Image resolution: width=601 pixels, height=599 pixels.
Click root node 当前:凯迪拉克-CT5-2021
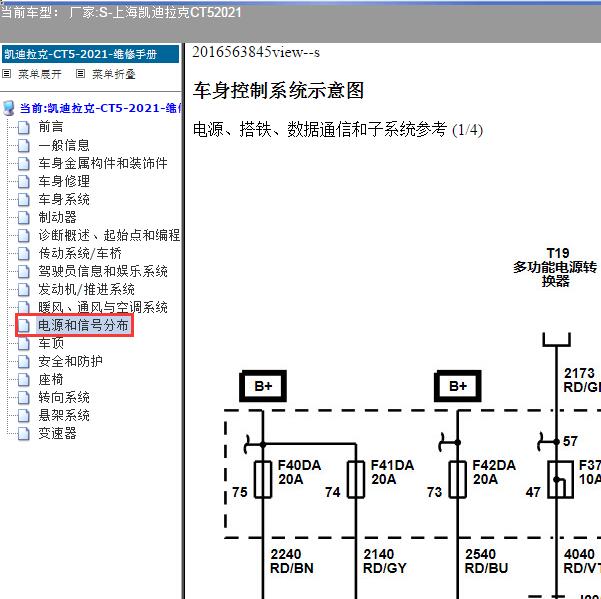pyautogui.click(x=100, y=108)
